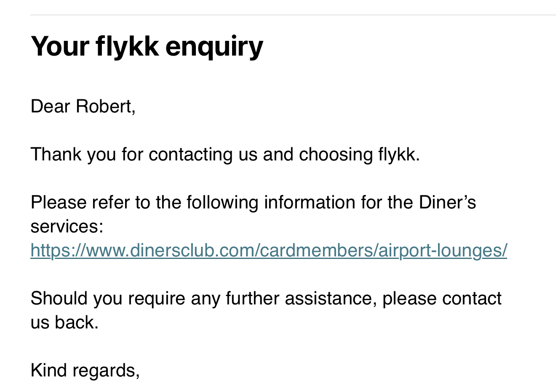Click the word "contacting" in the email
Image resolution: width=556 pixels, height=392 pixels.
[191, 155]
